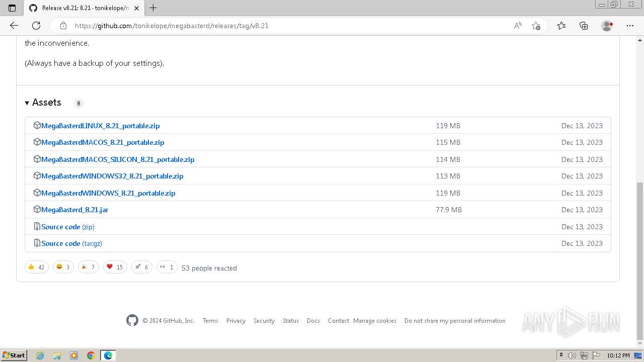Toggle hooray reaction with 7
The width and height of the screenshot is (644, 362).
(x=88, y=267)
